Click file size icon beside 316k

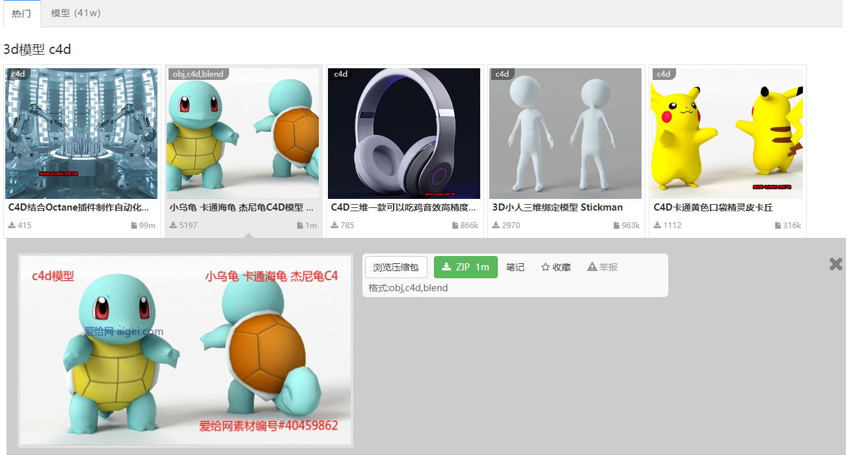778,226
